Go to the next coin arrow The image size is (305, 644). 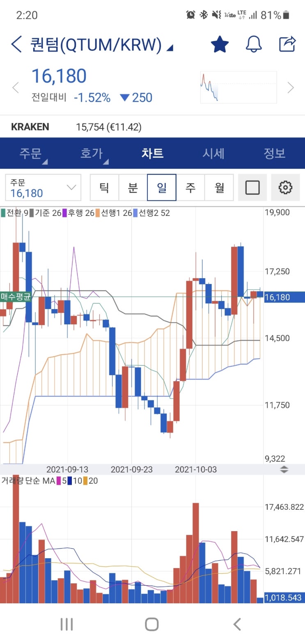[291, 87]
